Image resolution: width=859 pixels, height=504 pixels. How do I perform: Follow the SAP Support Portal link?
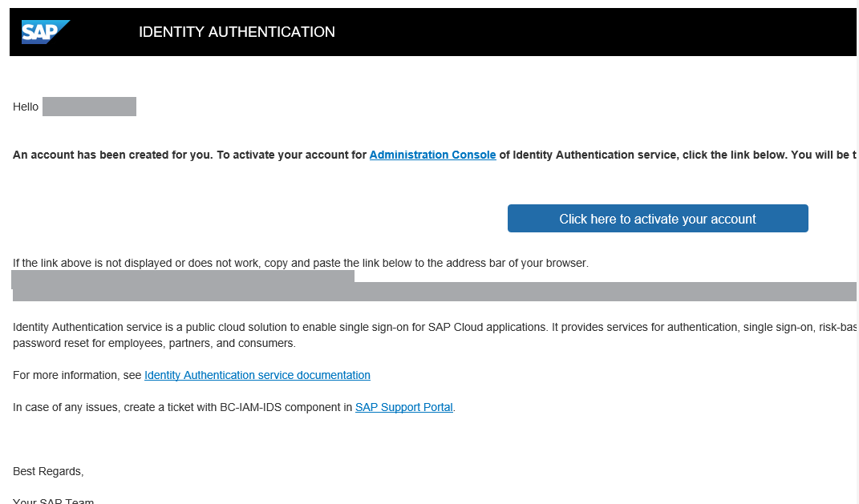coord(403,407)
